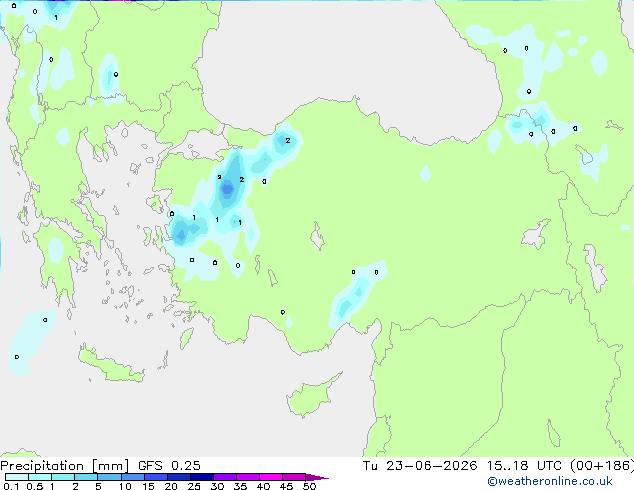Viewport: 634px width, 490px height.
Task: Select the 10–15 mm legend color swatch
Action: [132, 477]
